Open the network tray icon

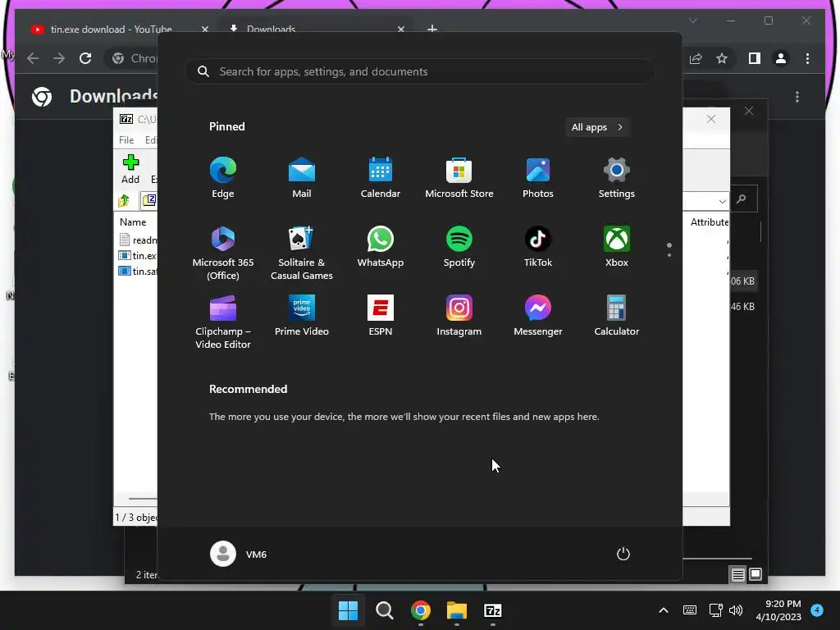(x=715, y=610)
